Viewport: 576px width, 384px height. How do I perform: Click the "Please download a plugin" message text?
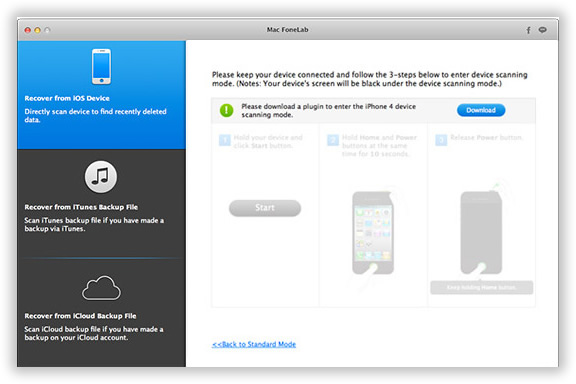click(328, 110)
